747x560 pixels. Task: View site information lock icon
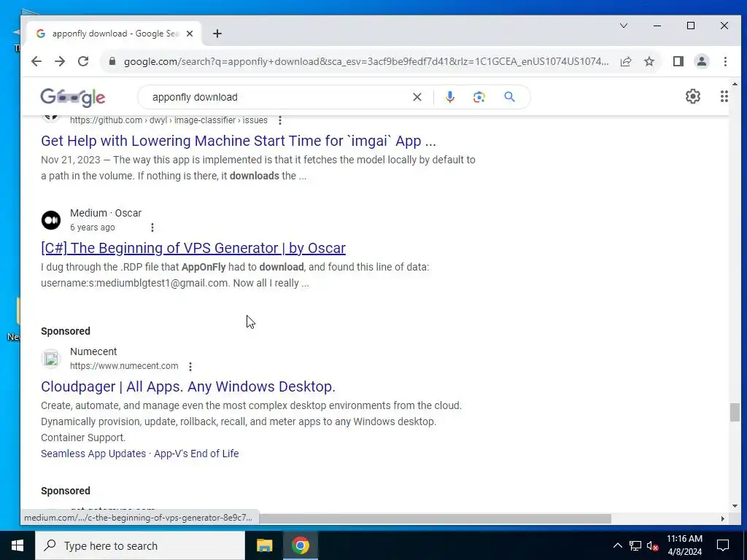[x=112, y=61]
